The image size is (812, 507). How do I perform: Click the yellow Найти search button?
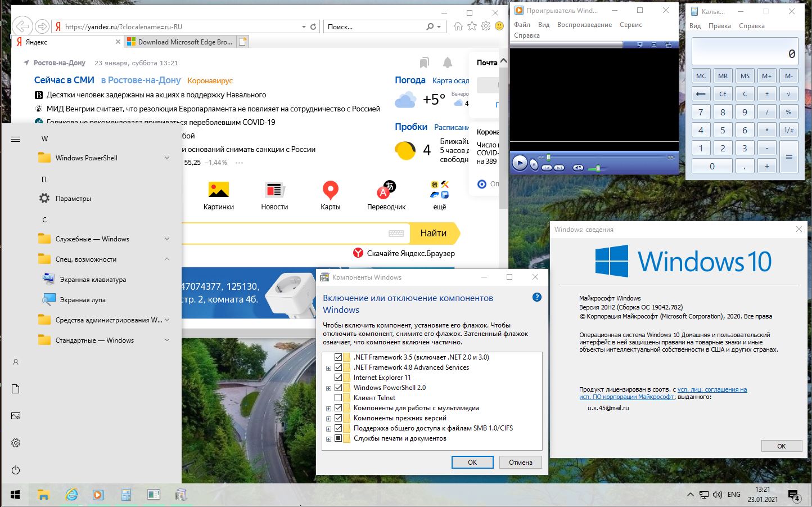point(434,233)
